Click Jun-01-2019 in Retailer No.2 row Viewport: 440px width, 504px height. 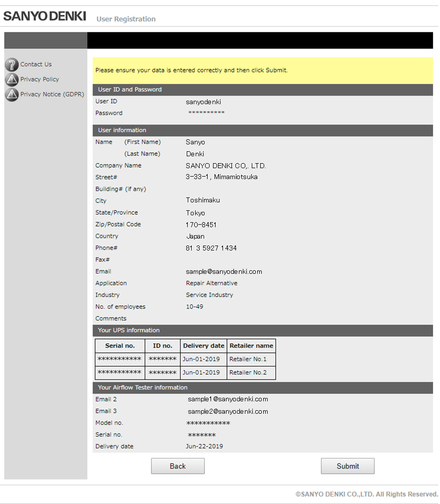201,373
